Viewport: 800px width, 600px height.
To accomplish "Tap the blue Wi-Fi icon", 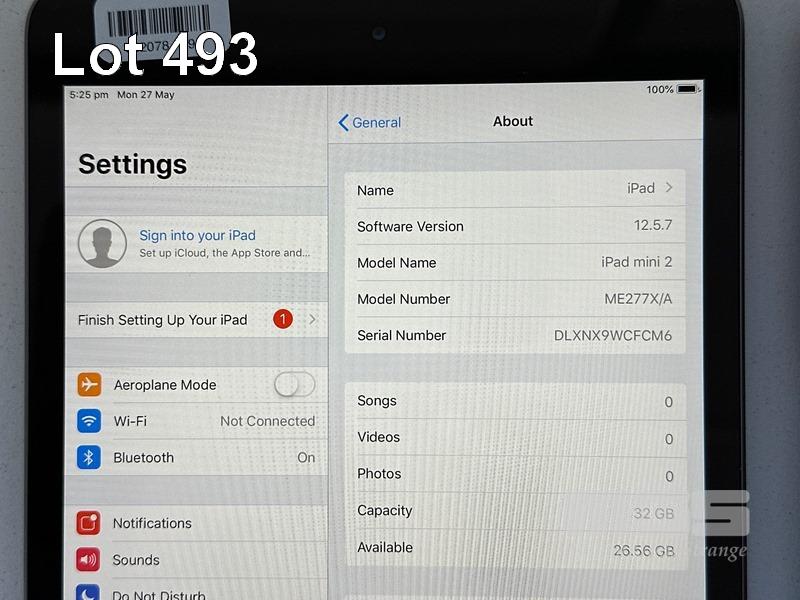I will [90, 421].
